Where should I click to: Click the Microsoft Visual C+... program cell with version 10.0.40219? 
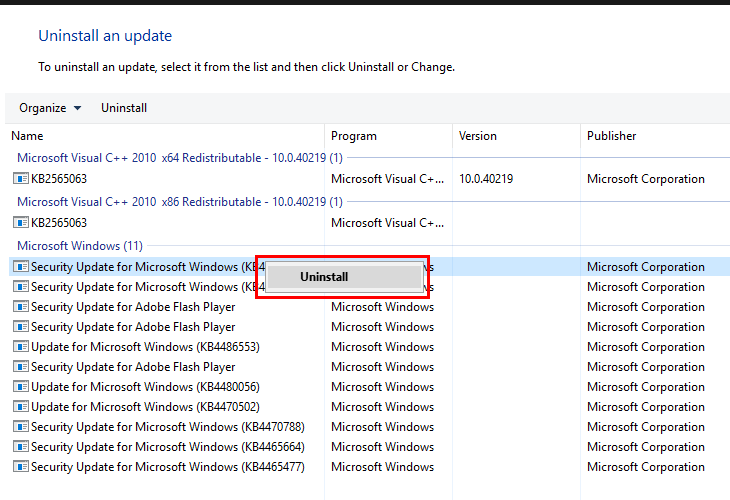[x=387, y=179]
